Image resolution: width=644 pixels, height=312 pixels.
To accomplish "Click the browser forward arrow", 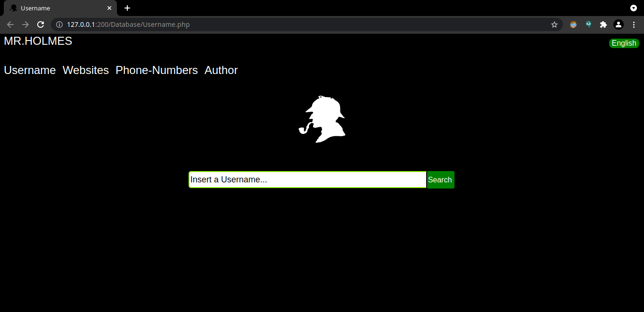I will pyautogui.click(x=25, y=25).
